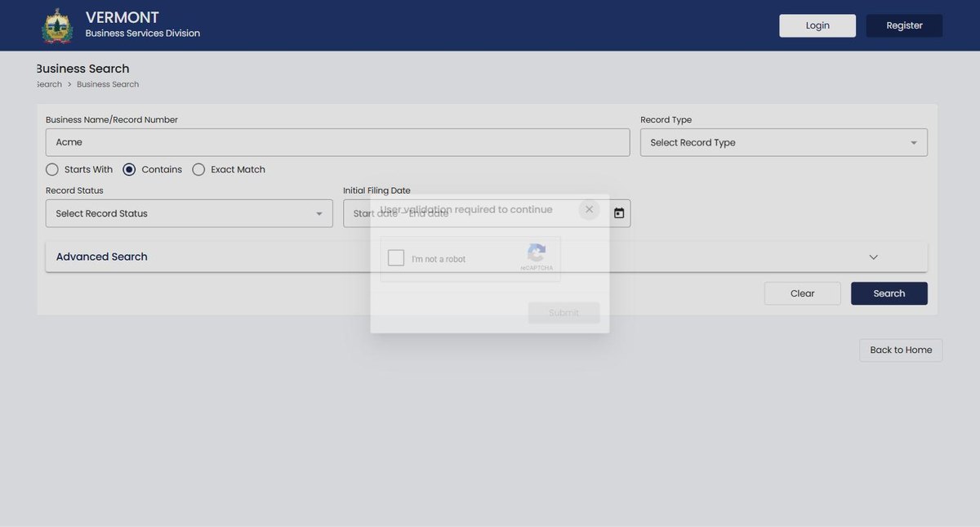Close the user validation dialog

coord(589,210)
